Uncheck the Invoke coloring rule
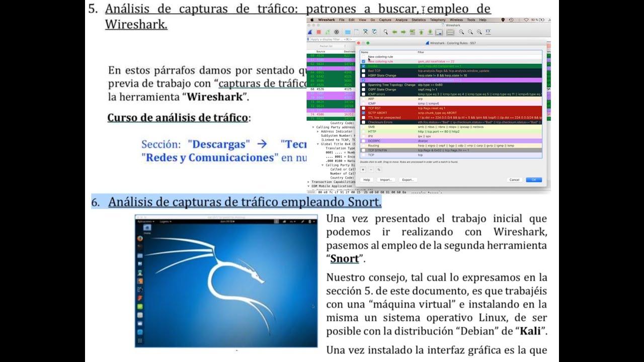Screen dimensions: 644x362 [x=363, y=66]
